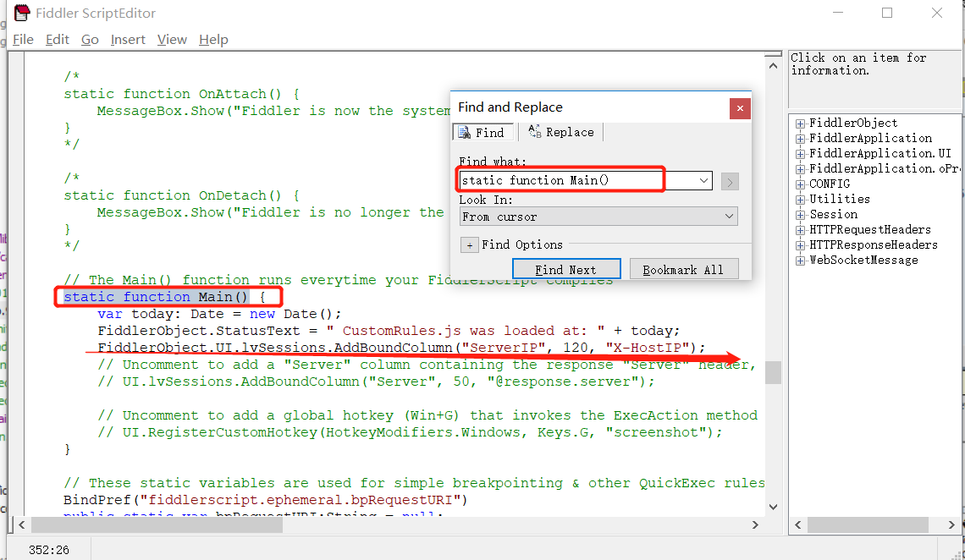Select HTTPRequestHeaders in the class tree

(869, 230)
